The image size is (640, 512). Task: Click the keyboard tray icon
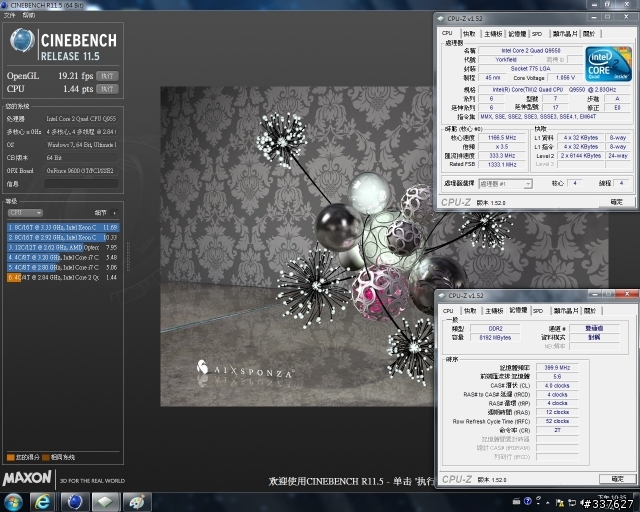tap(516, 501)
